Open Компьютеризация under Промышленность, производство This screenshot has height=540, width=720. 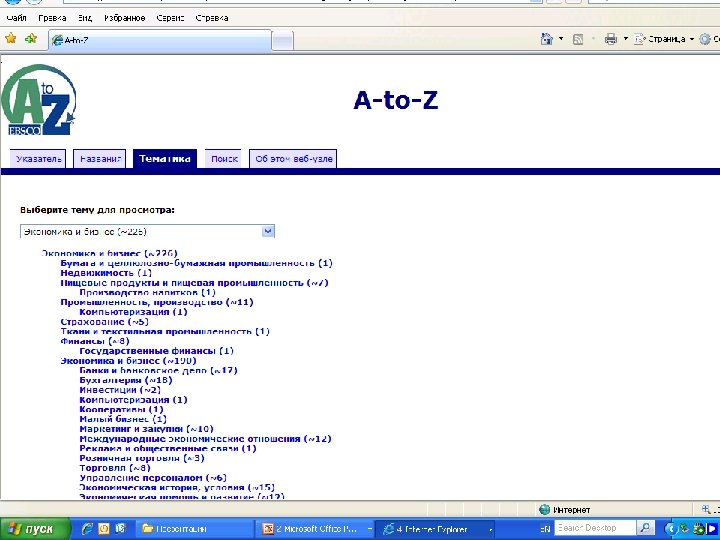coord(134,312)
